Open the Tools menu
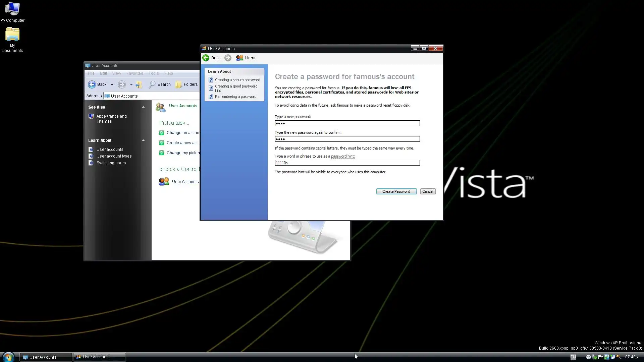 click(x=153, y=73)
